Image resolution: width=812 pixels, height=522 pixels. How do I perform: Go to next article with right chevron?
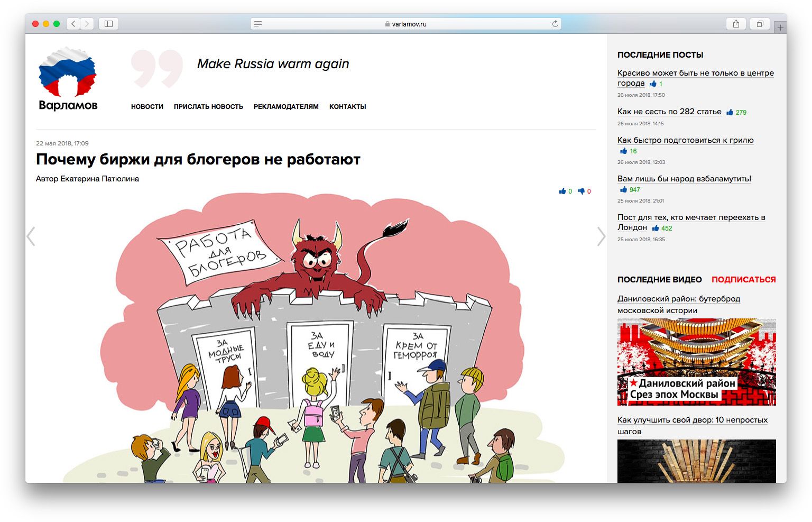coord(601,236)
